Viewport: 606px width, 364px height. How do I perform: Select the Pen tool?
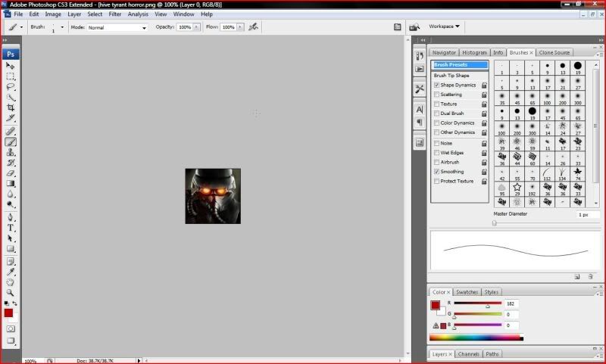pos(11,218)
